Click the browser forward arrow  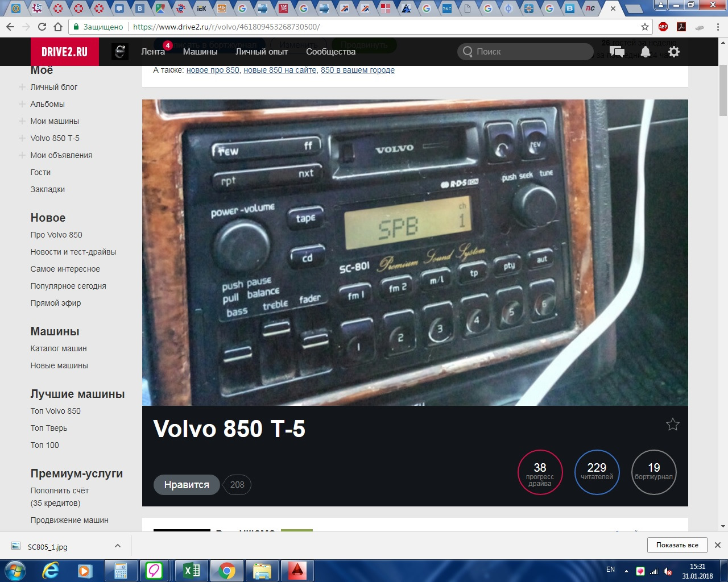pyautogui.click(x=26, y=27)
